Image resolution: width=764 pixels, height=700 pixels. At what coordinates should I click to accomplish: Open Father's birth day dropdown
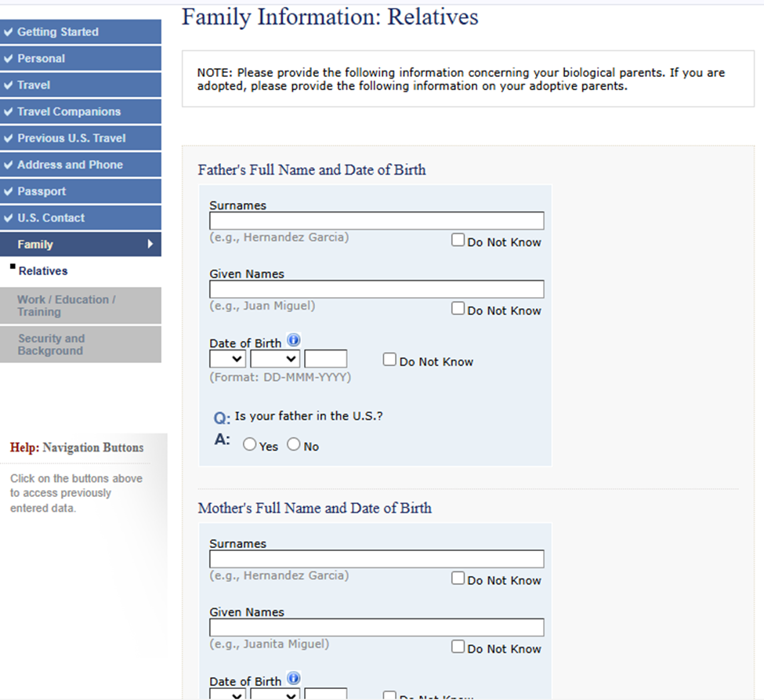coord(227,359)
